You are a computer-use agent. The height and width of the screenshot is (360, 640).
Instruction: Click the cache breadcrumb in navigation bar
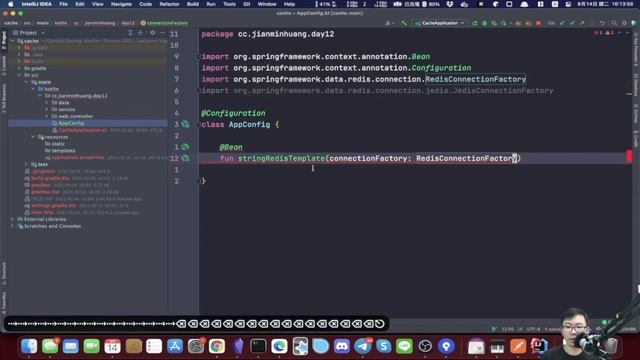coord(11,23)
